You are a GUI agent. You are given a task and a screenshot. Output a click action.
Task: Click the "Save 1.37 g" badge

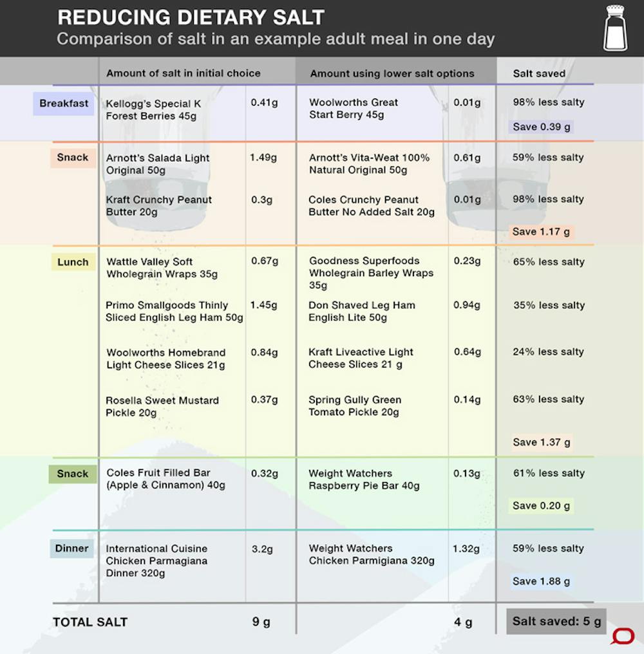(542, 442)
